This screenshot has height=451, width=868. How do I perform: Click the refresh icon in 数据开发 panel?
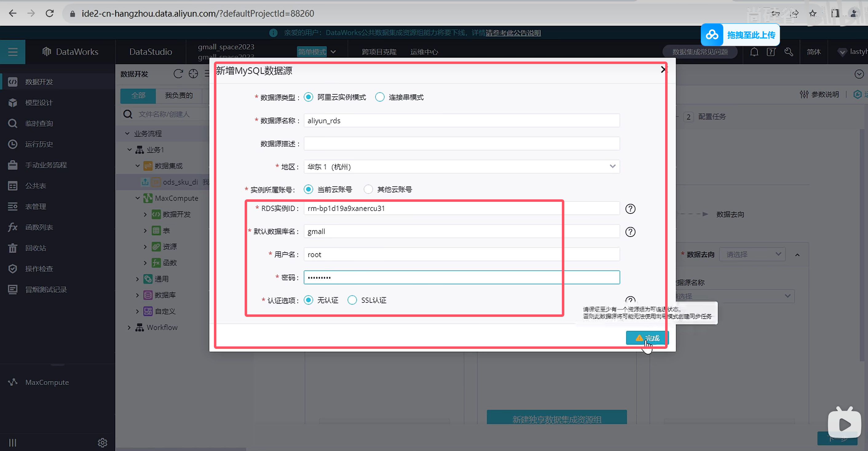click(178, 74)
